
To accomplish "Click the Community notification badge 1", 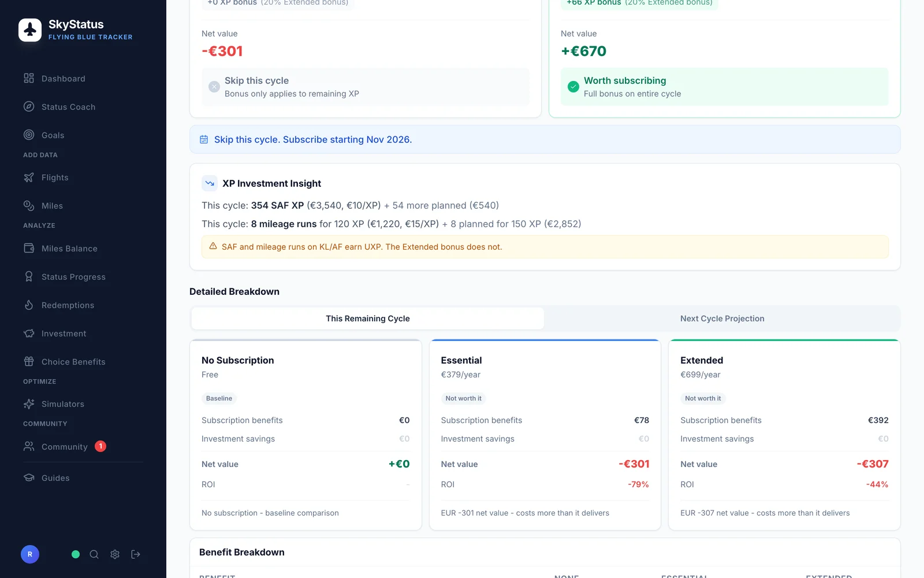I will [x=100, y=446].
